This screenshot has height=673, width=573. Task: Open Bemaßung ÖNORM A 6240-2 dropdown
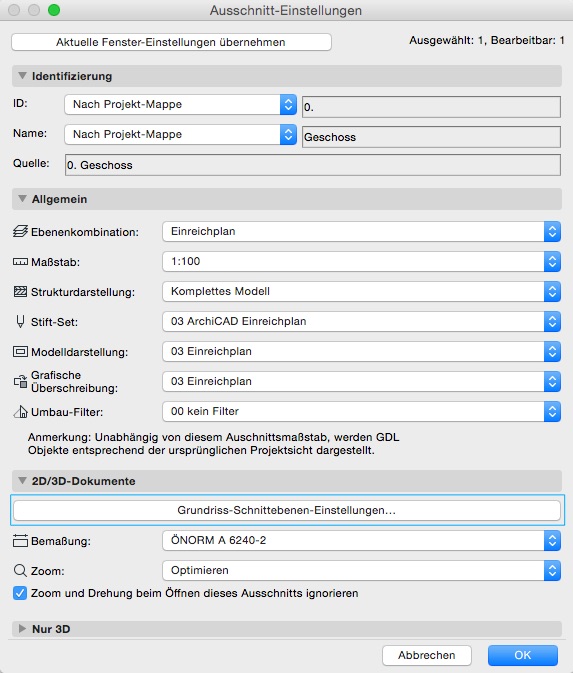pyautogui.click(x=361, y=540)
